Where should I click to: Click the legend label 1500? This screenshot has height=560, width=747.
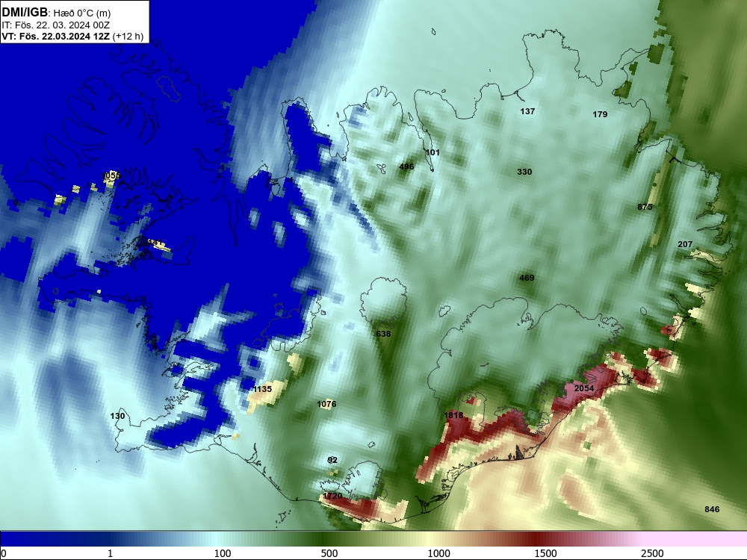pyautogui.click(x=545, y=553)
